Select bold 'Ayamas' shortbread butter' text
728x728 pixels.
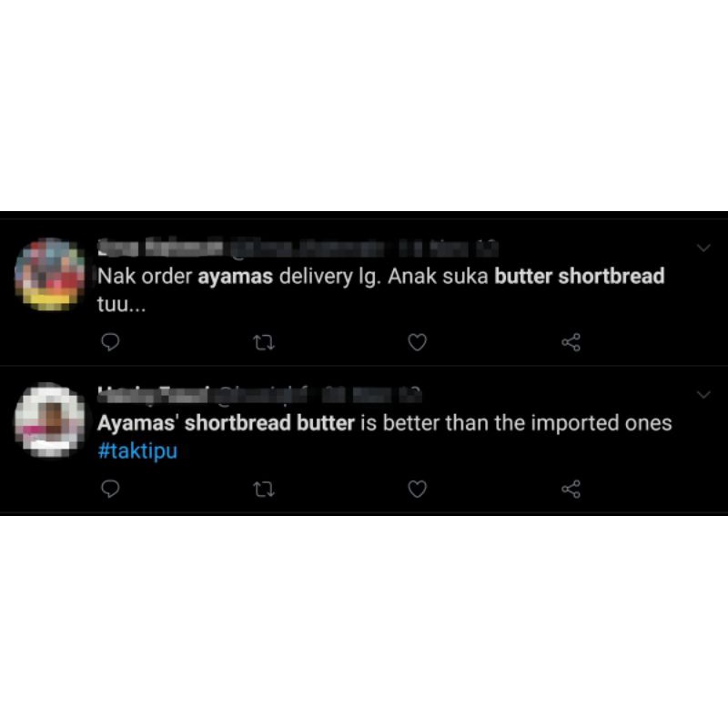pos(226,423)
